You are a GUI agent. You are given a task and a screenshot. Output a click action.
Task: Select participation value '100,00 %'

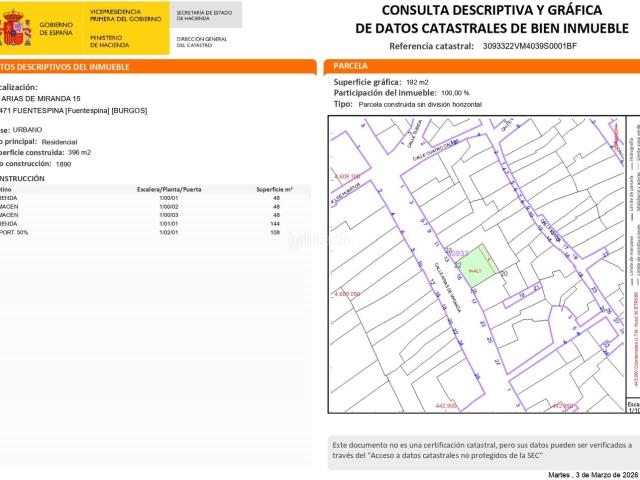(x=455, y=93)
